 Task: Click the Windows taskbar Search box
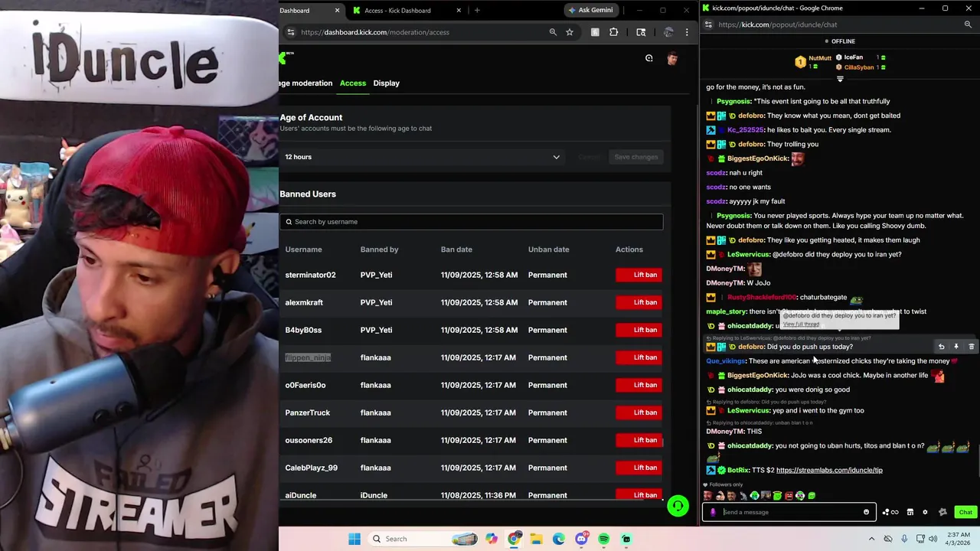coord(421,539)
